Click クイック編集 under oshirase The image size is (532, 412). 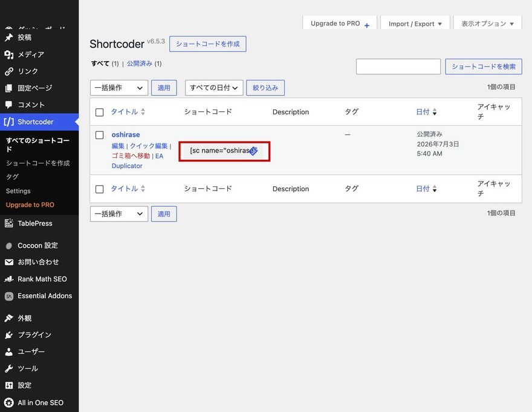(x=149, y=146)
